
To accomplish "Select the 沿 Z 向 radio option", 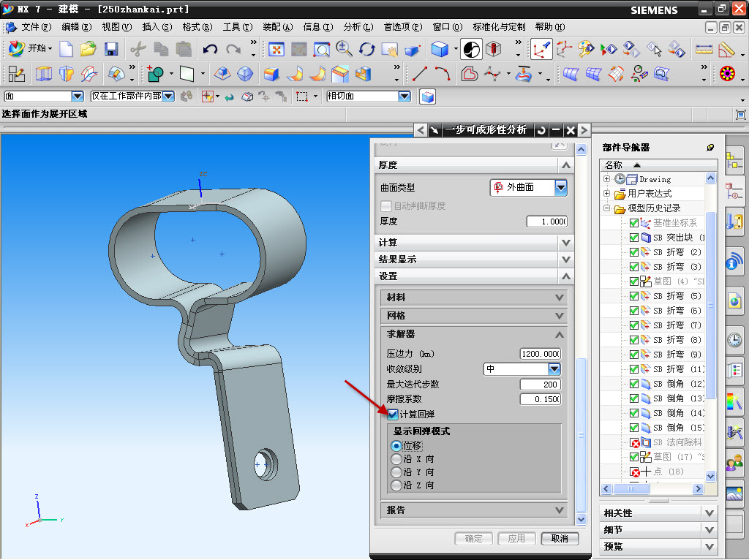I will click(x=396, y=485).
